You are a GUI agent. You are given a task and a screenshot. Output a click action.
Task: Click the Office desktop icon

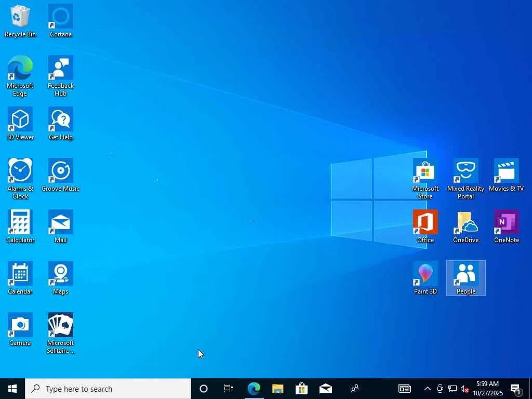[x=425, y=227]
